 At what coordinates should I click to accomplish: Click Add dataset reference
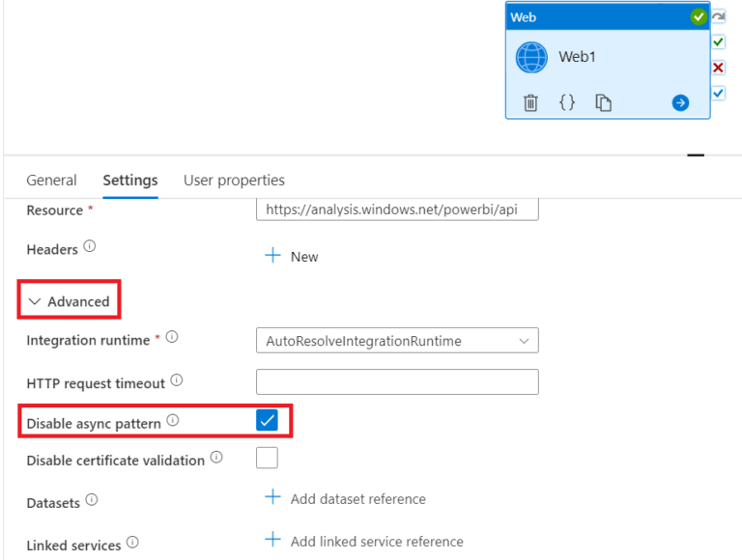point(345,499)
